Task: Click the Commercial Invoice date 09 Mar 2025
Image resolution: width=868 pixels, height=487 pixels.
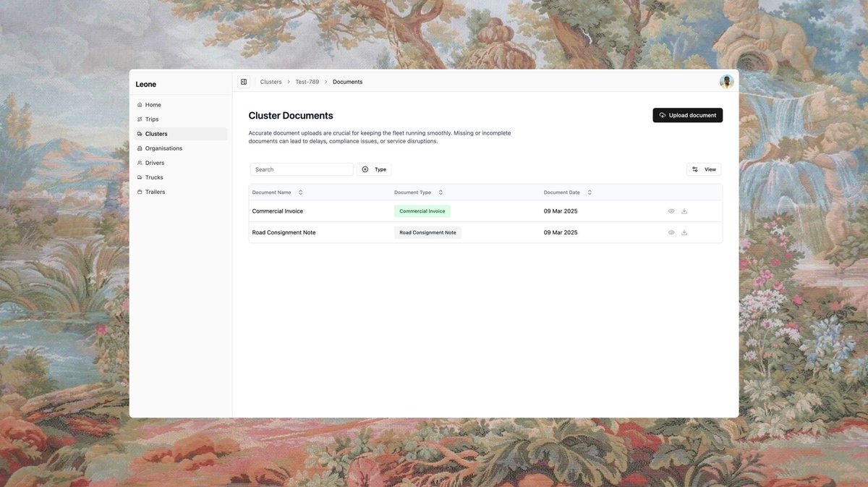Action: (561, 211)
